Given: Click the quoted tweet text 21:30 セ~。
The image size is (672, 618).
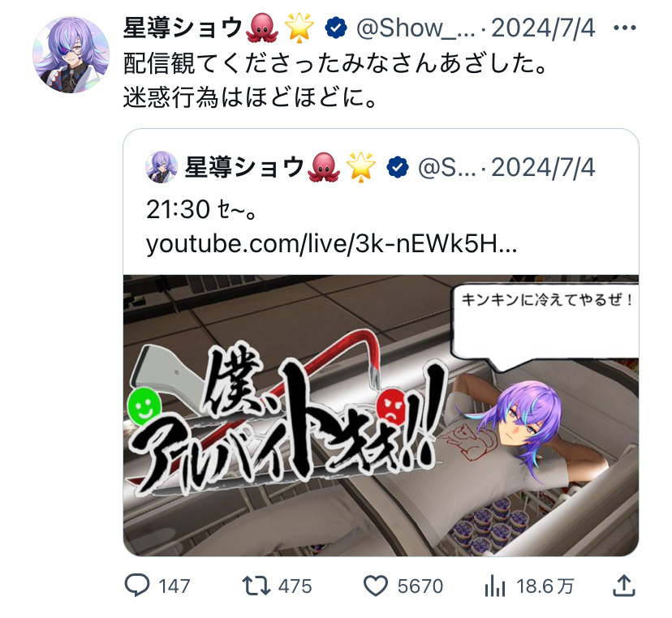Looking at the screenshot, I should [x=201, y=209].
